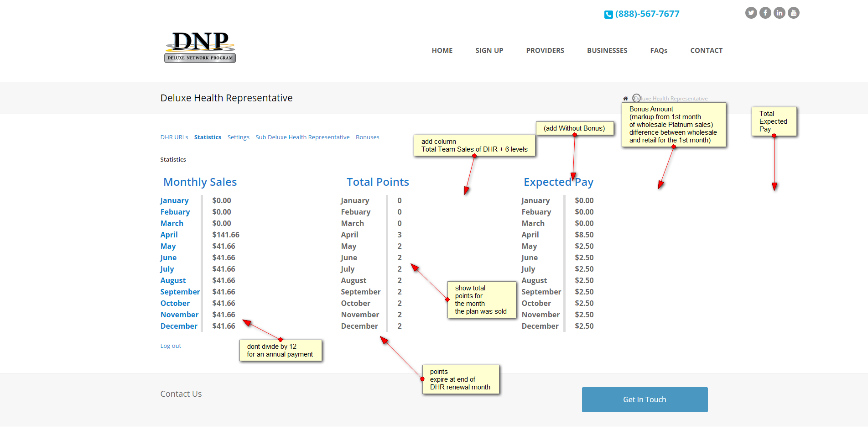The height and width of the screenshot is (436, 868).
Task: Go to the HOME menu item
Action: pyautogui.click(x=442, y=51)
